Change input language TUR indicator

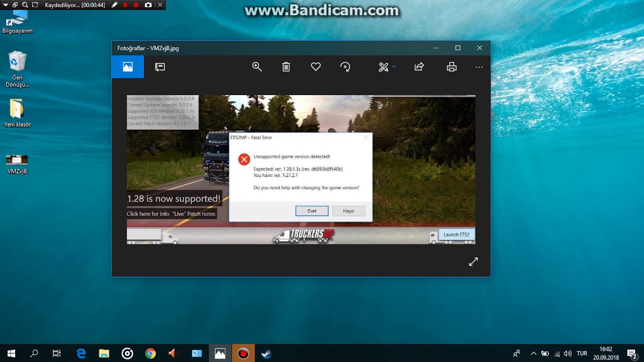(x=582, y=353)
